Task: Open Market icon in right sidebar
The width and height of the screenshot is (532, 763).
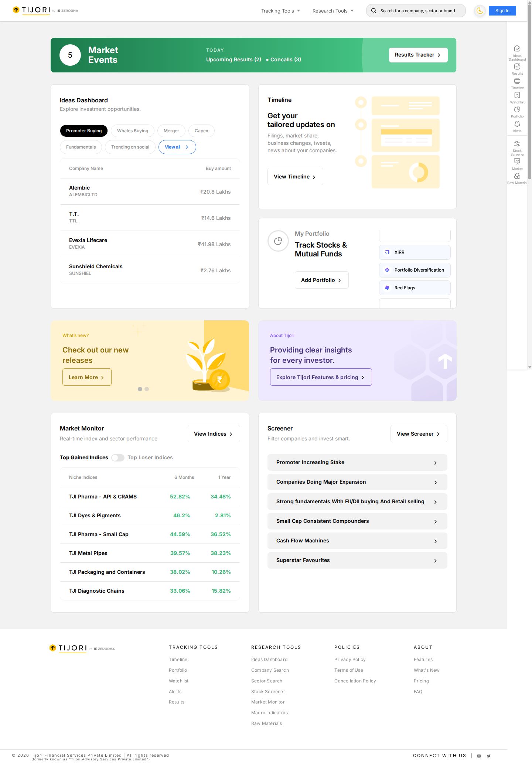Action: pos(517,161)
